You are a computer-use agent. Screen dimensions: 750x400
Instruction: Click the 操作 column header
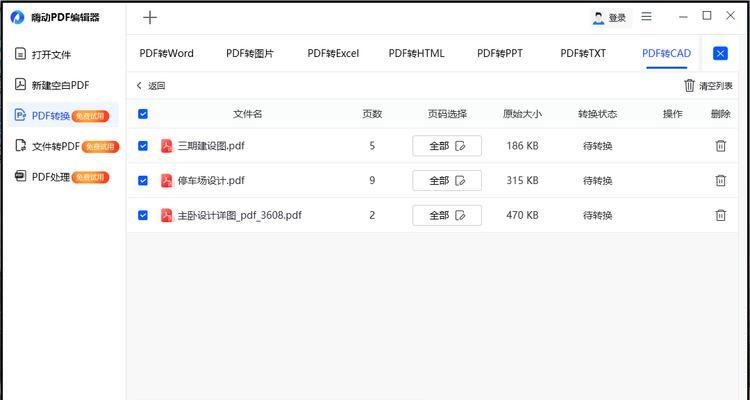click(673, 114)
